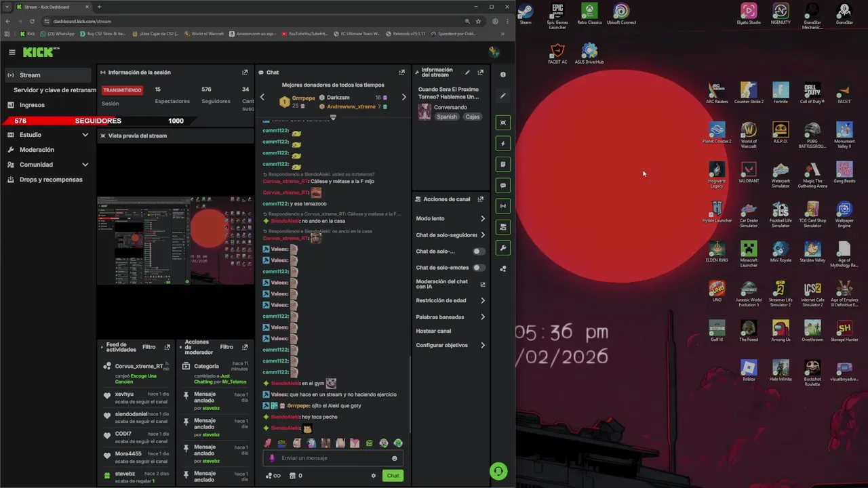The width and height of the screenshot is (868, 488).
Task: Open the profile avatar menu
Action: [494, 52]
